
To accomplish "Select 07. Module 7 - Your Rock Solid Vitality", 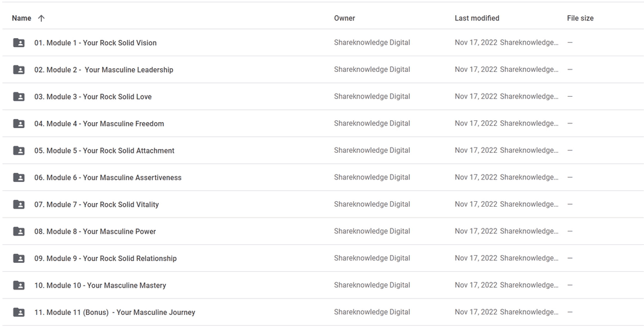I will (x=97, y=204).
